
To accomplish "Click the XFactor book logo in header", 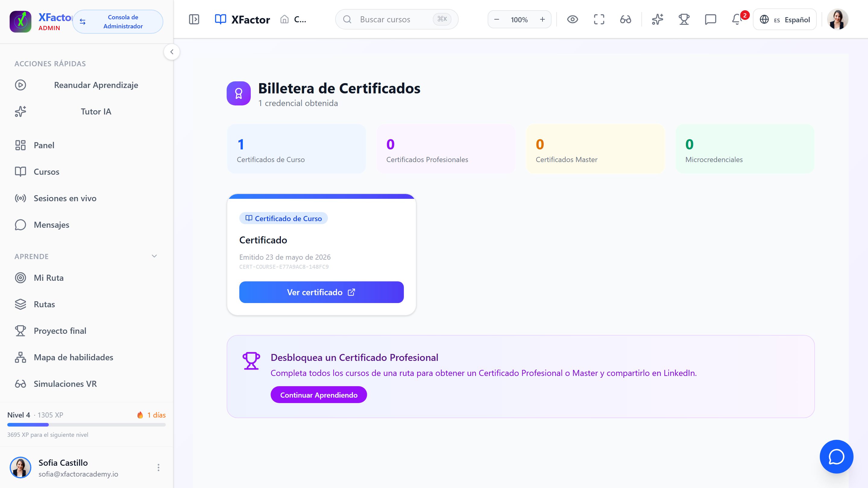I will (220, 20).
